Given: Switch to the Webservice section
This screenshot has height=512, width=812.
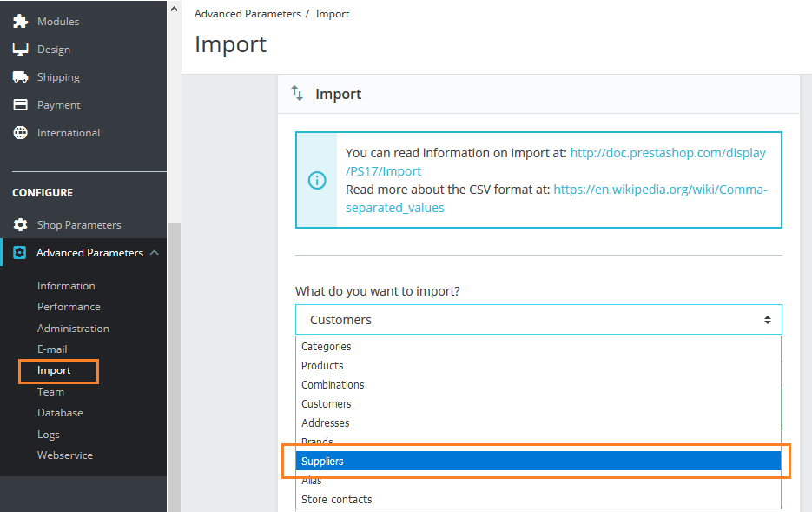Looking at the screenshot, I should pos(64,455).
